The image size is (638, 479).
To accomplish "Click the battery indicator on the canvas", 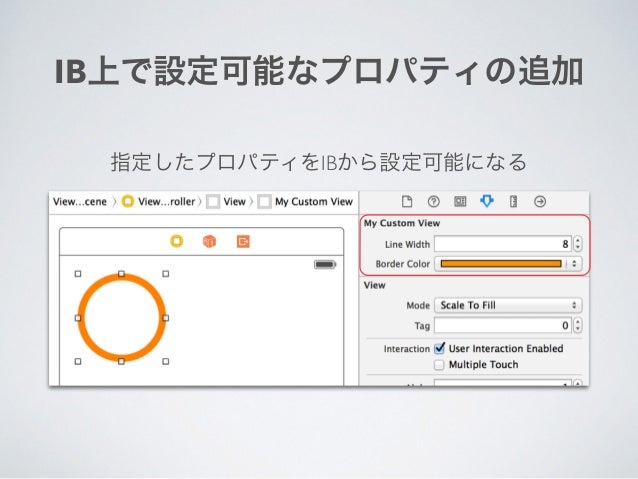I will tap(325, 265).
